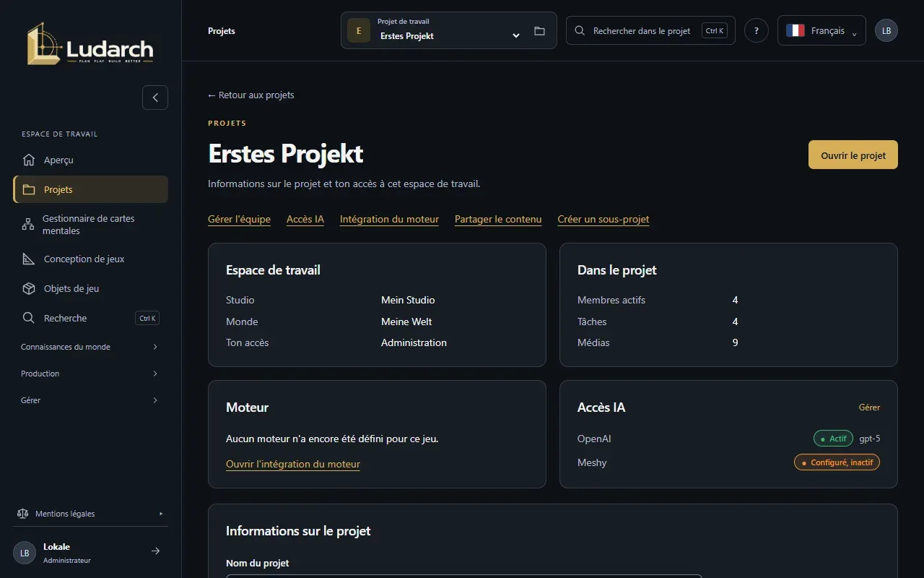Follow the Retour aux projets link
This screenshot has height=578, width=924.
coord(251,95)
